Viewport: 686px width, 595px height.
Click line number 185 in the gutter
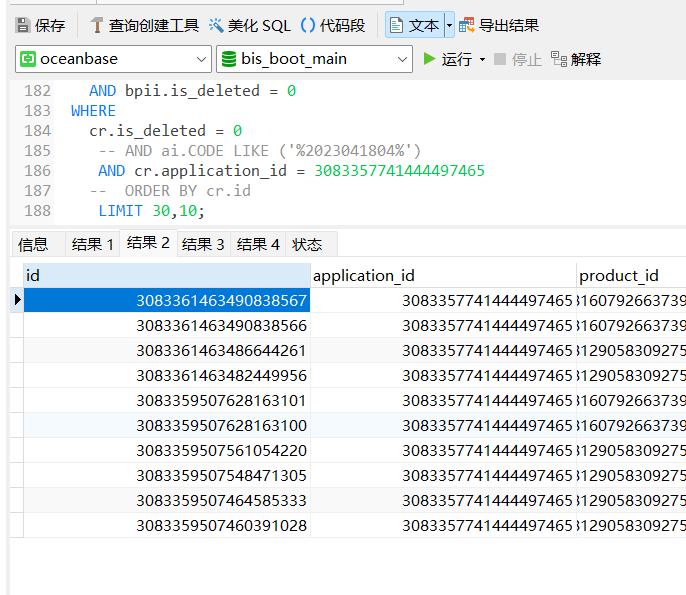38,150
